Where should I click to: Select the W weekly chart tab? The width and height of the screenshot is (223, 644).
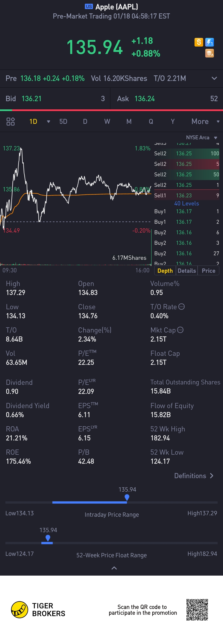pyautogui.click(x=107, y=122)
